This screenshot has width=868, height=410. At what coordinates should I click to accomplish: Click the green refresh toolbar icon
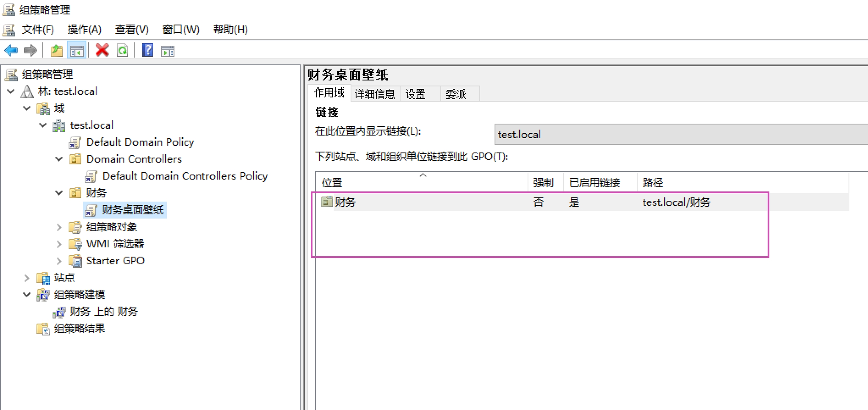(122, 51)
